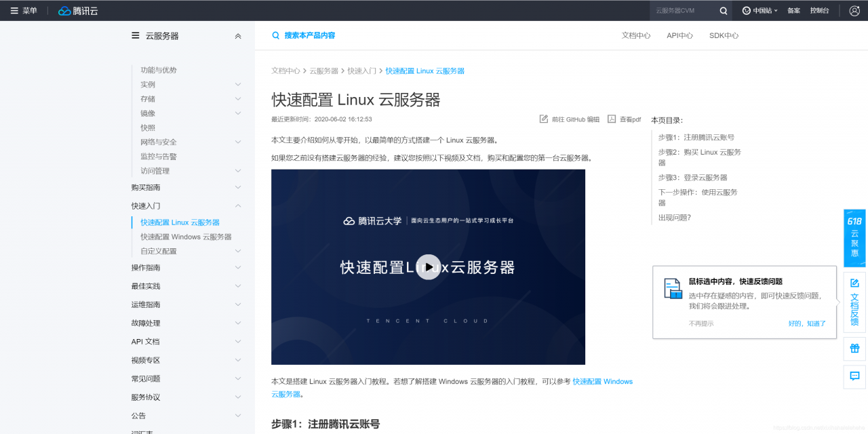Image resolution: width=868 pixels, height=434 pixels.
Task: Open the chat message icon on right
Action: (x=854, y=376)
